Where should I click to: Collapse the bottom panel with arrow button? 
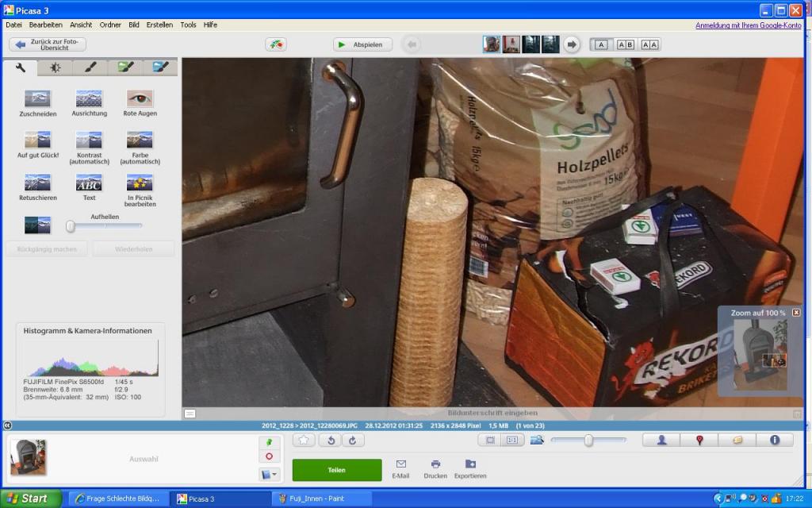click(x=7, y=425)
